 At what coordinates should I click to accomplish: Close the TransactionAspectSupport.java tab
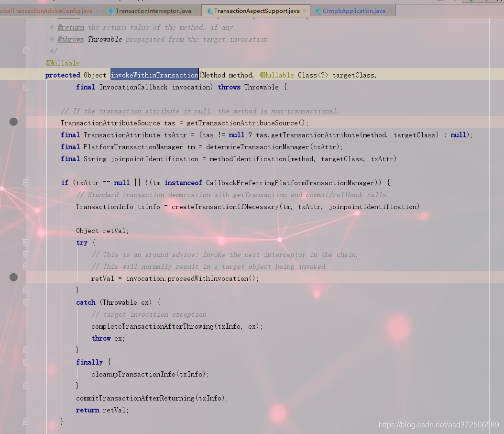click(x=304, y=11)
